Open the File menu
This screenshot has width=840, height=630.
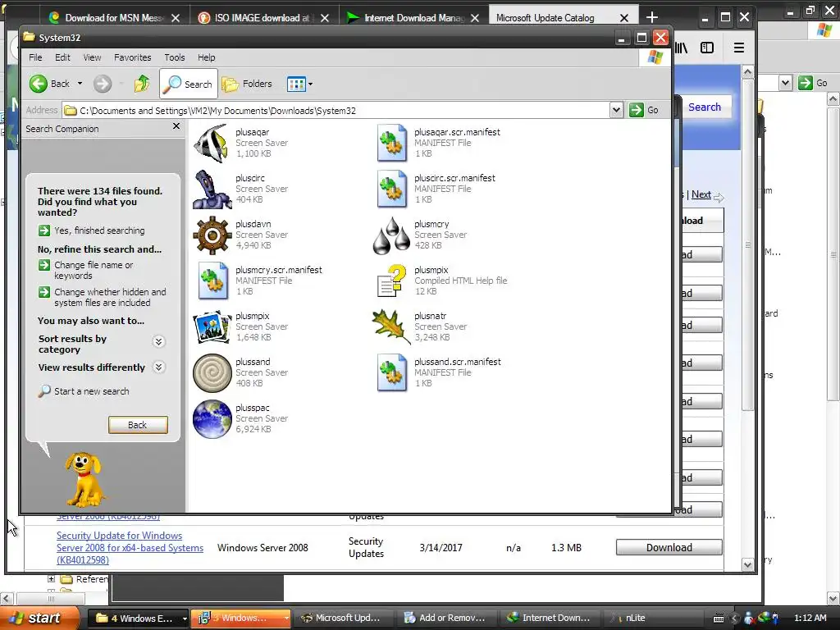click(35, 57)
